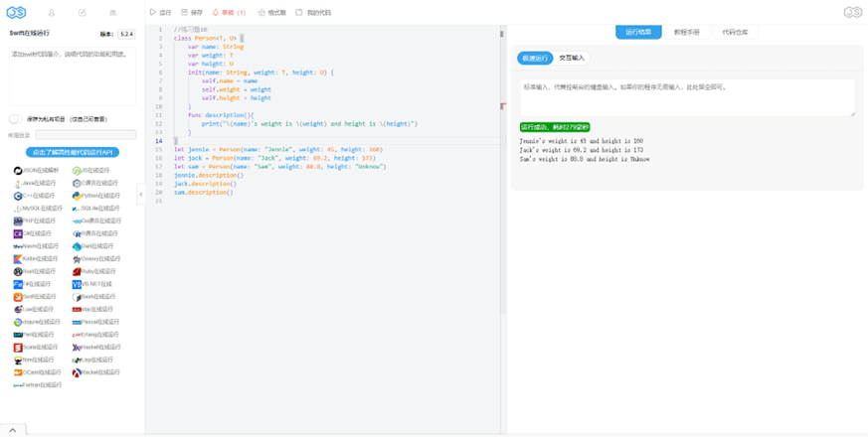The image size is (868, 437).
Task: Switch to the run results tab
Action: coord(638,32)
